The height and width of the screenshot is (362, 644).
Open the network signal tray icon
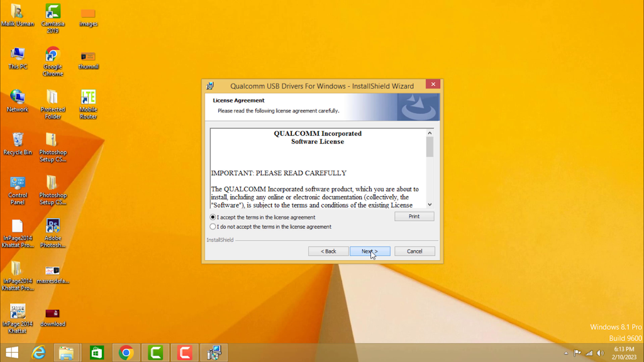coord(589,353)
